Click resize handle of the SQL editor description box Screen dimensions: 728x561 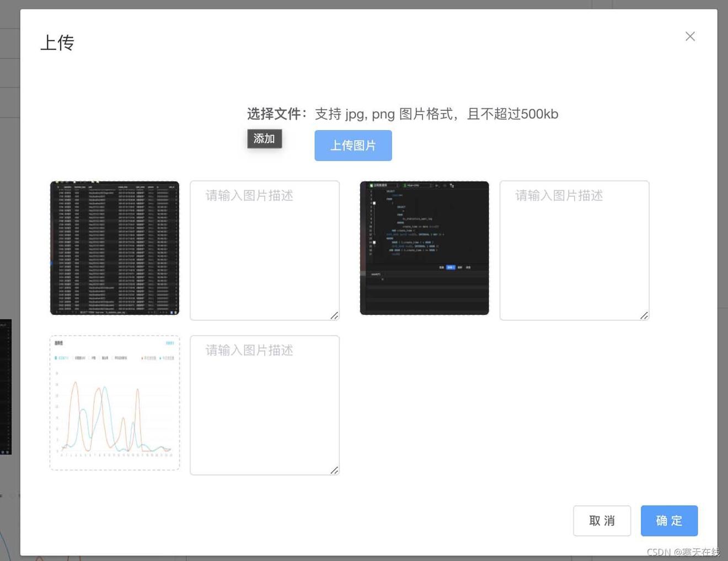coord(644,315)
